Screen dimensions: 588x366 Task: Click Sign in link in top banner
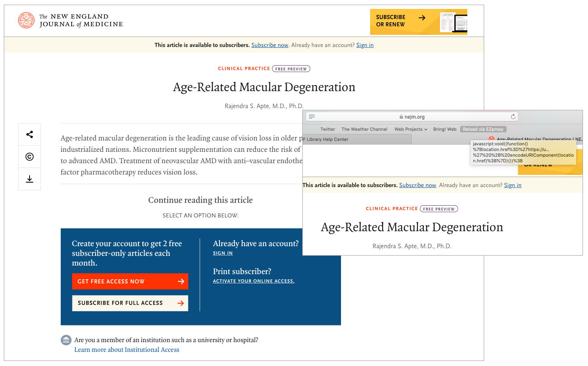365,45
